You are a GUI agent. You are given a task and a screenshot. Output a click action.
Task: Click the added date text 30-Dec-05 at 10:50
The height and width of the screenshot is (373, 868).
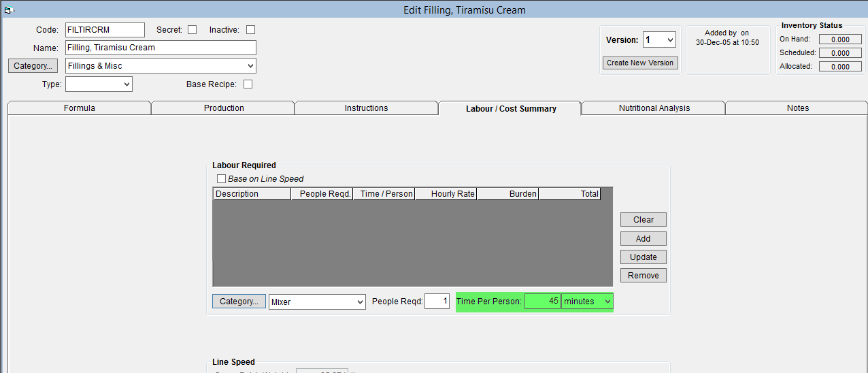tap(727, 42)
